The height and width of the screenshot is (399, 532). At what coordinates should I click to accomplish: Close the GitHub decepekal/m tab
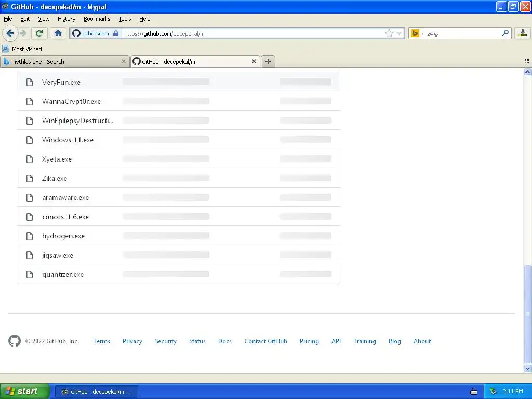(x=254, y=61)
